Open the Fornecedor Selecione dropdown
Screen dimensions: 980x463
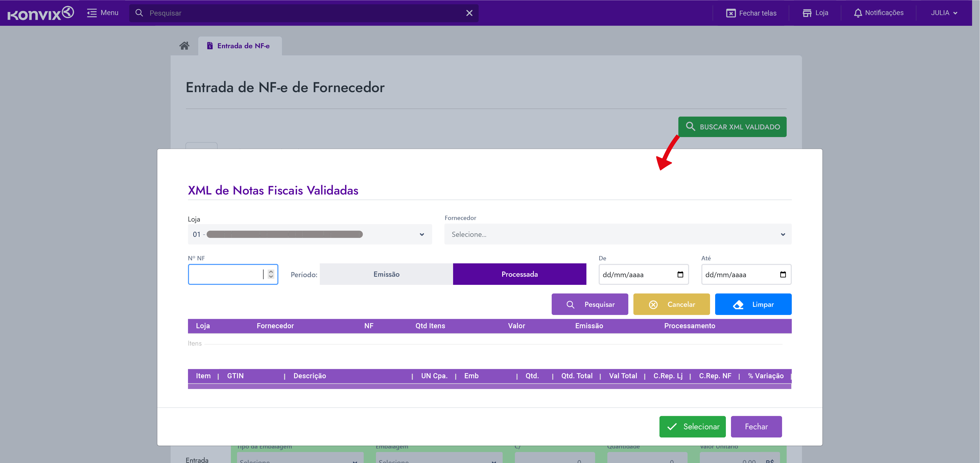click(617, 235)
